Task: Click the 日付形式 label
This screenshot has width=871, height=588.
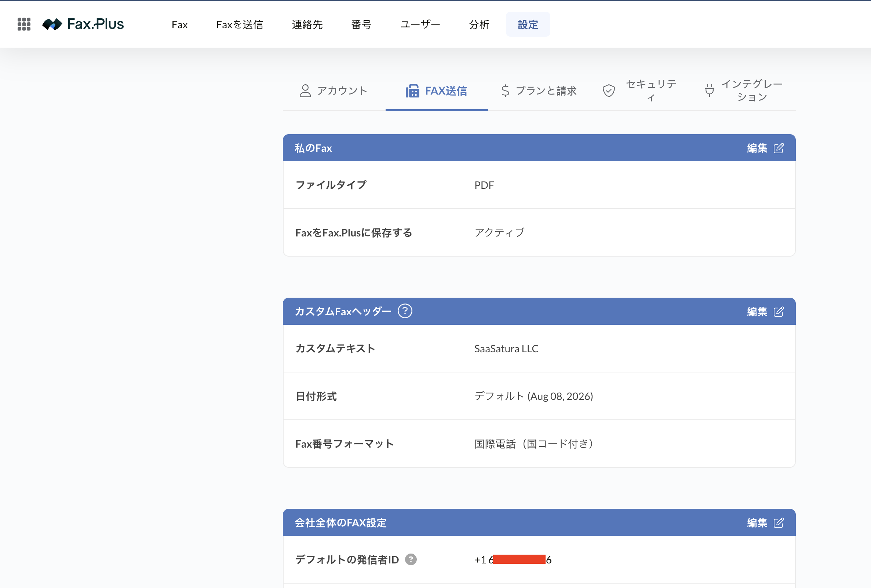Action: point(316,396)
